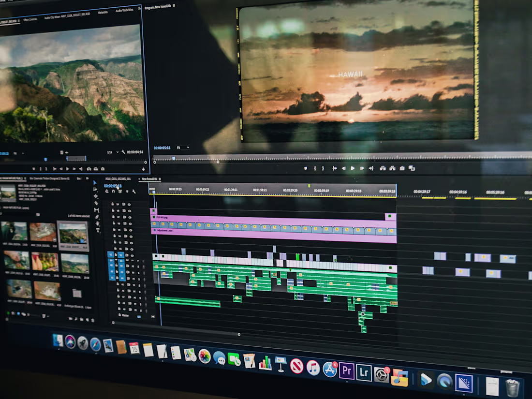Click the Add Marker icon under the Program monitor

point(306,168)
